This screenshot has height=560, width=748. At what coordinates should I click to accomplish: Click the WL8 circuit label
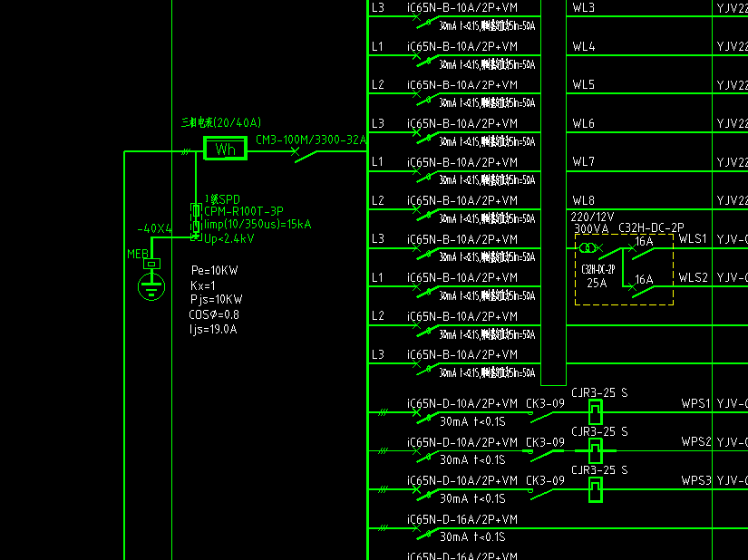[584, 200]
